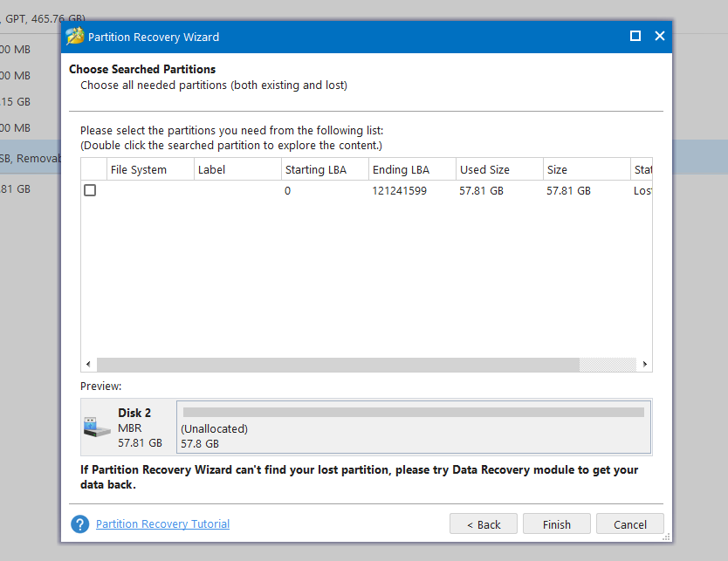Sort by Used Size column header
The image size is (728, 561).
click(x=498, y=169)
